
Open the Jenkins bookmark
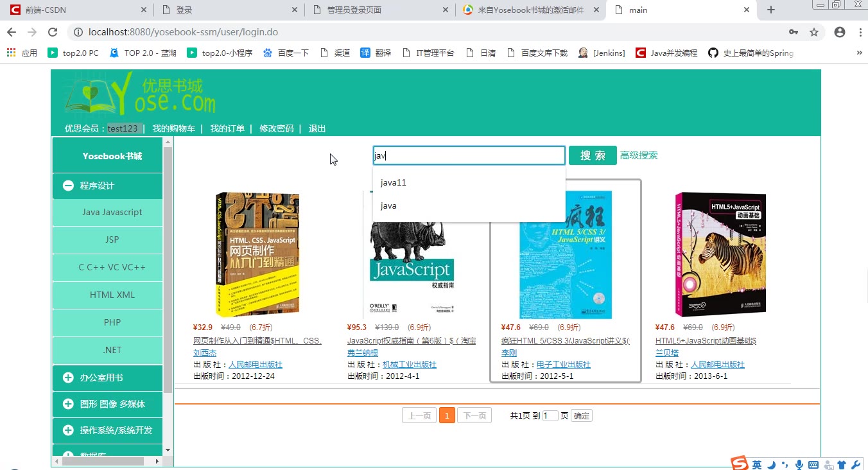[x=602, y=53]
